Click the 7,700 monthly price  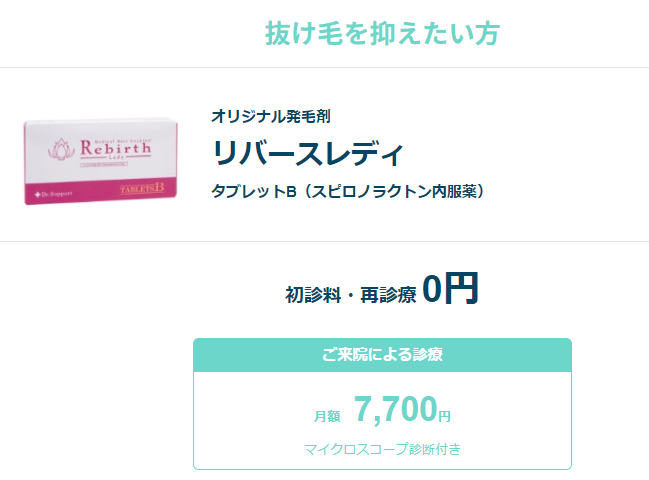pyautogui.click(x=395, y=409)
